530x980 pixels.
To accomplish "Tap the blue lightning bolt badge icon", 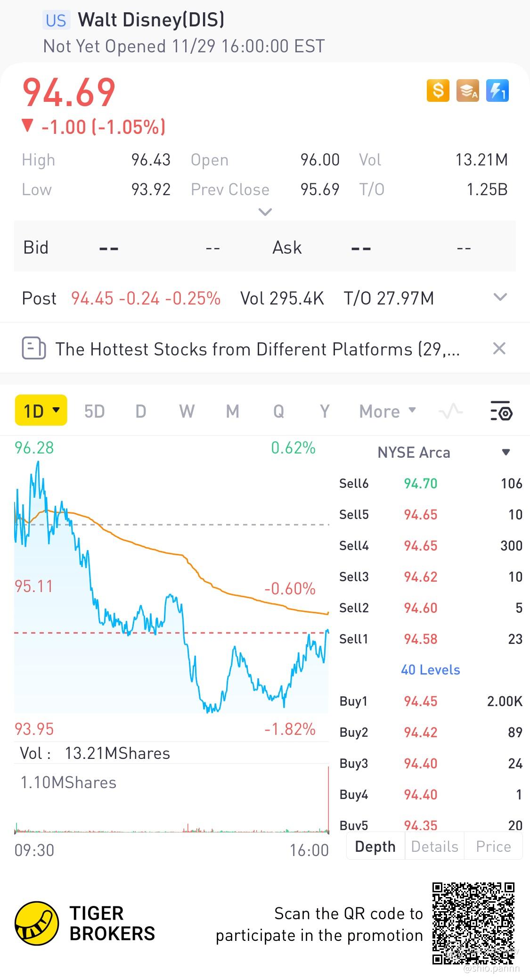I will click(497, 90).
